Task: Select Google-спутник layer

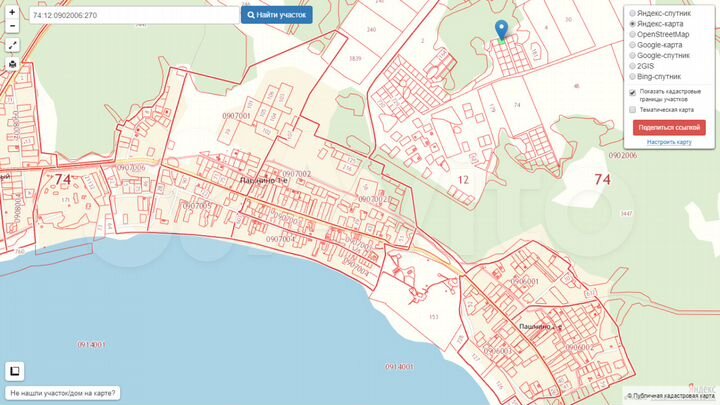Action: [x=632, y=56]
